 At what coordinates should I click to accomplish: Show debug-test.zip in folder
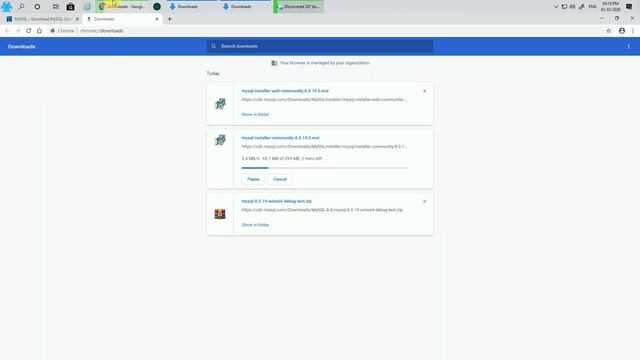255,225
